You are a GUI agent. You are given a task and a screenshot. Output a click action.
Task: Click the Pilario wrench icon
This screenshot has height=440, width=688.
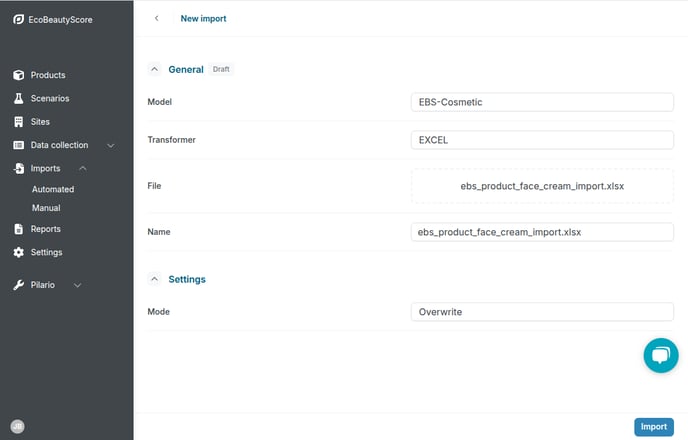[18, 285]
